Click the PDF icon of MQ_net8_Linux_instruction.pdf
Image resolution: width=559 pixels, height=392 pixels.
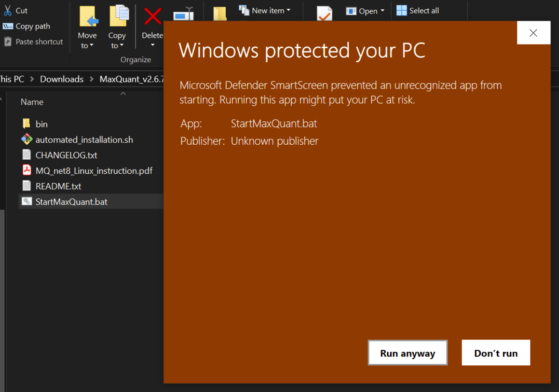(x=27, y=170)
